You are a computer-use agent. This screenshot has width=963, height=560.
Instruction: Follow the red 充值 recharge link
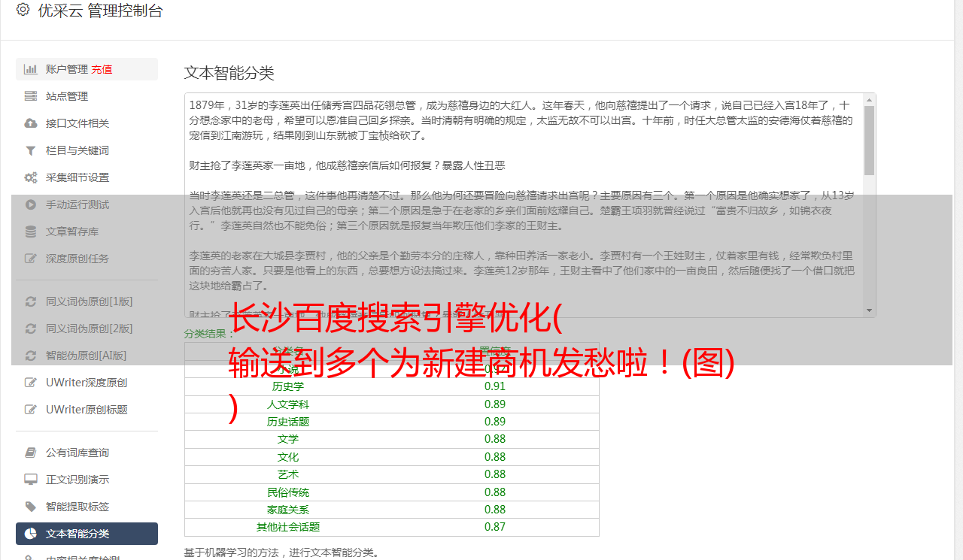102,69
